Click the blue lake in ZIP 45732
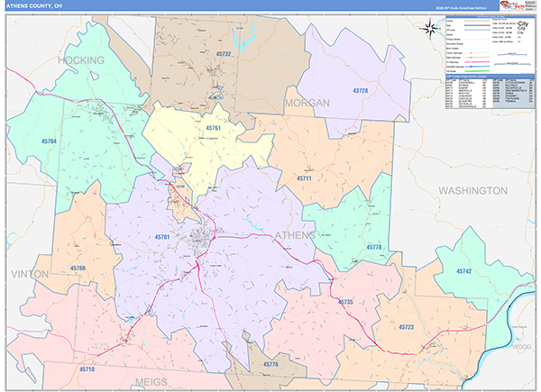541x392 pixels. (x=245, y=37)
